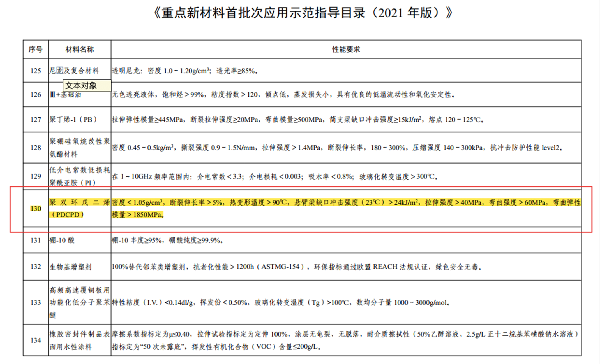Viewport: 600px width, 364px height.
Task: Select highlighted serial number 130
Action: point(36,209)
